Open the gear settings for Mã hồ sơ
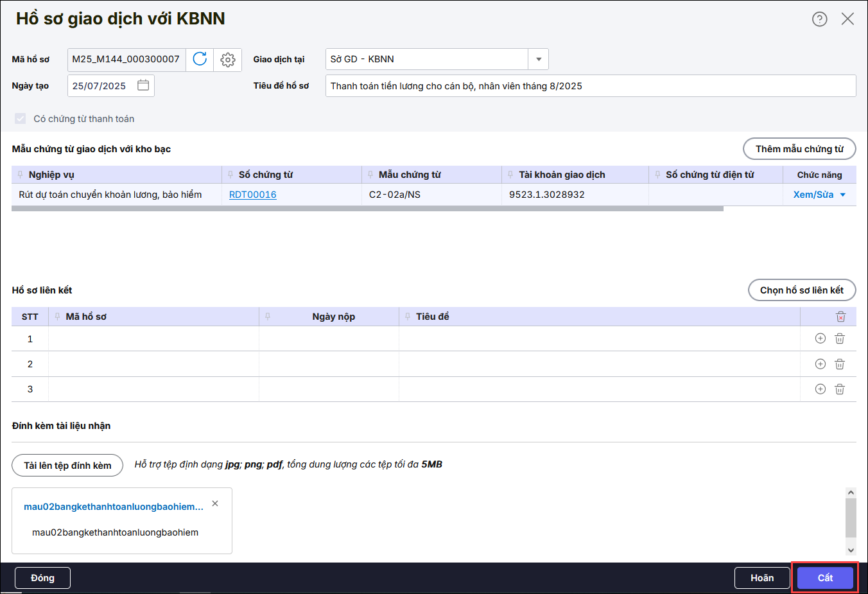The image size is (868, 594). tap(227, 60)
